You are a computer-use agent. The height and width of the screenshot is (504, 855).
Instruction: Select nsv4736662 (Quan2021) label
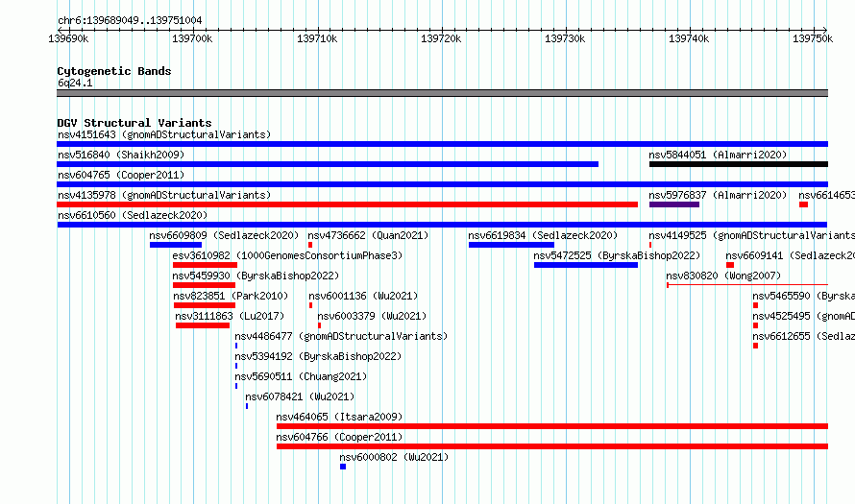368,235
